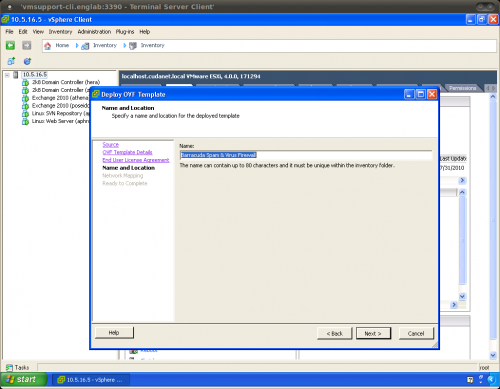
Task: Click the green back navigation arrow
Action: pos(10,45)
